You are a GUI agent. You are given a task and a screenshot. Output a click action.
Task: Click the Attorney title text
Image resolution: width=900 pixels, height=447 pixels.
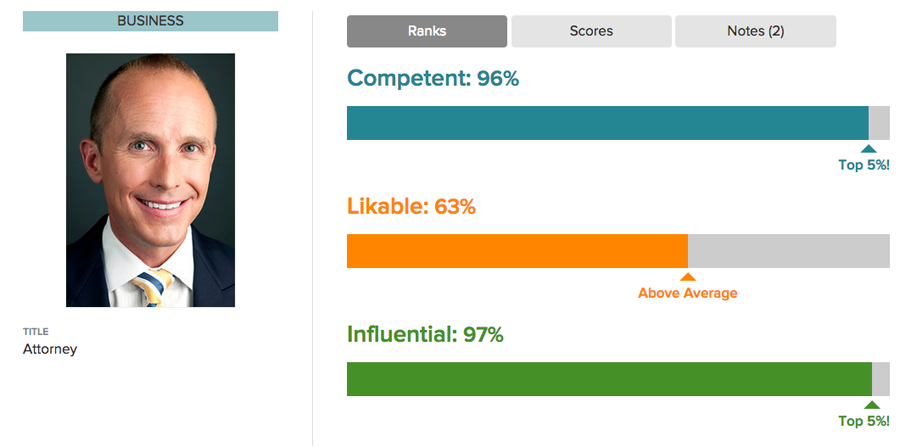50,349
